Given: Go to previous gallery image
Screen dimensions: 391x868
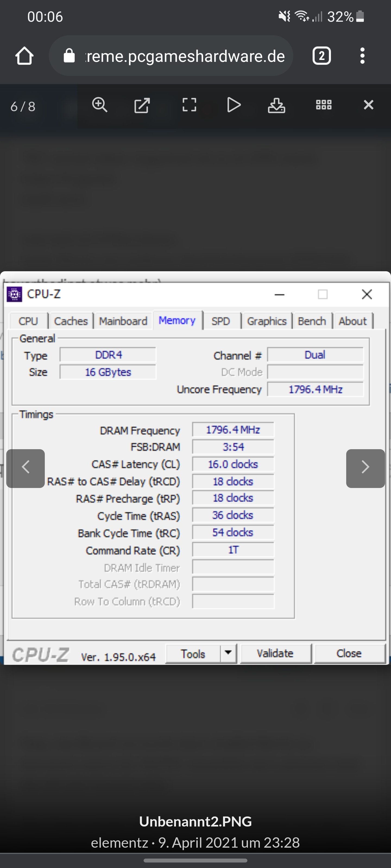Looking at the screenshot, I should (26, 468).
